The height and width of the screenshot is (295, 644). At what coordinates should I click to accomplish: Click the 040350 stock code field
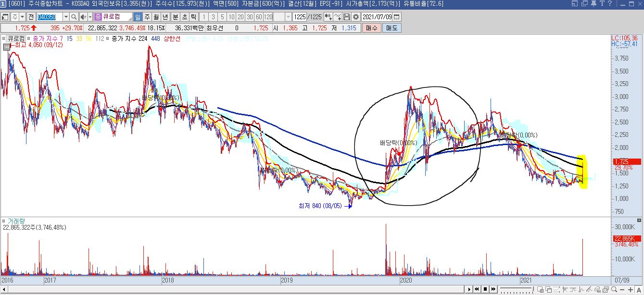(x=50, y=17)
